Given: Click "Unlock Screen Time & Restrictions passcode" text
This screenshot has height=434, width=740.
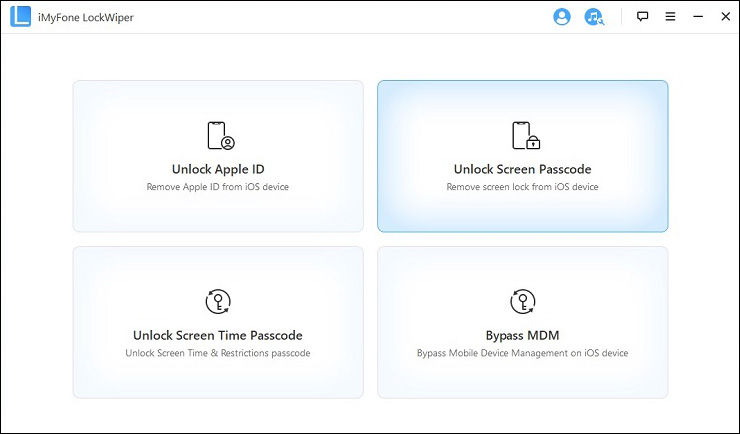Looking at the screenshot, I should 218,353.
